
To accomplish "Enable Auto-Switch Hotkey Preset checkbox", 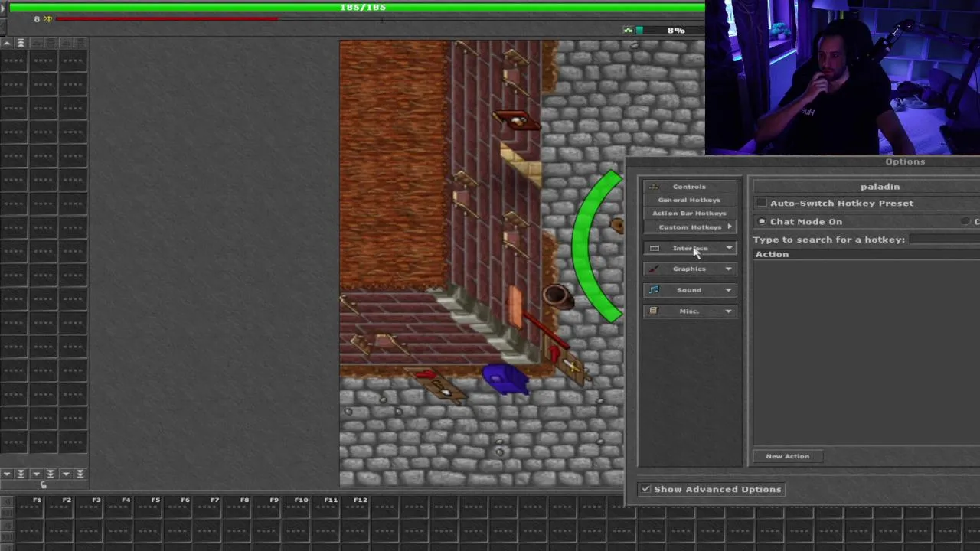I will click(x=761, y=203).
